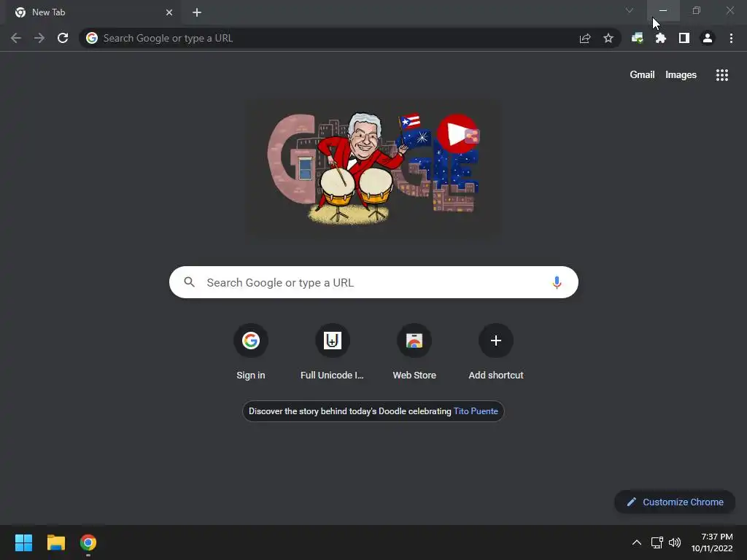The height and width of the screenshot is (560, 747).
Task: Minimize the Chrome window
Action: tap(663, 10)
